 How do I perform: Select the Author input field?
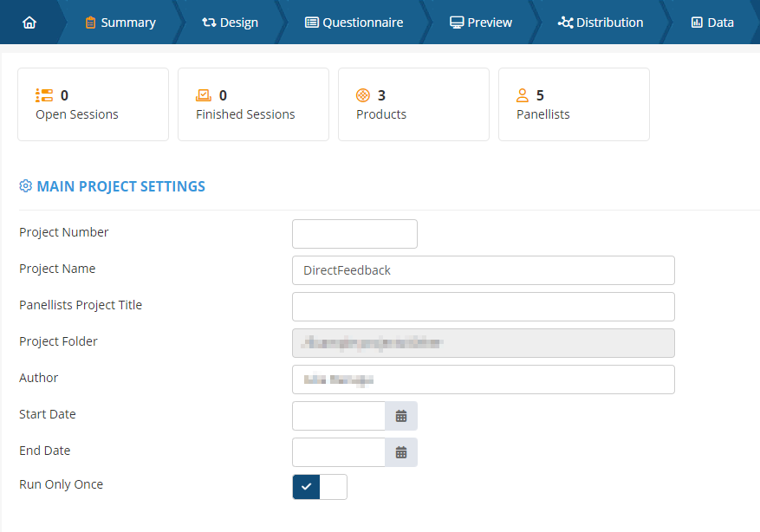point(483,380)
